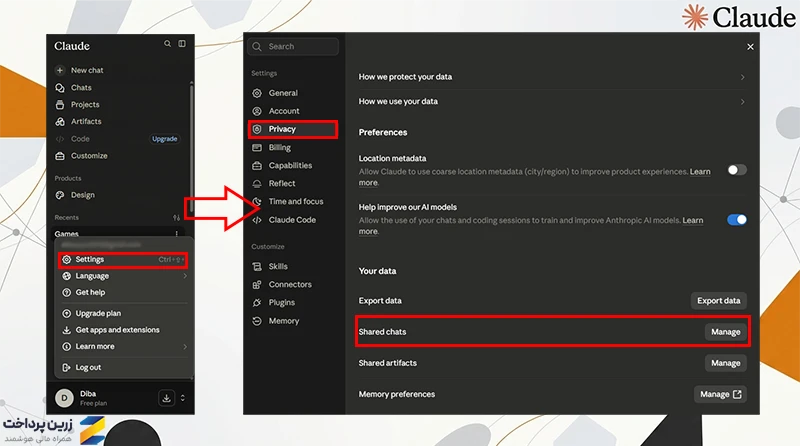Click the search icon in Claude sidebar header

pos(167,44)
